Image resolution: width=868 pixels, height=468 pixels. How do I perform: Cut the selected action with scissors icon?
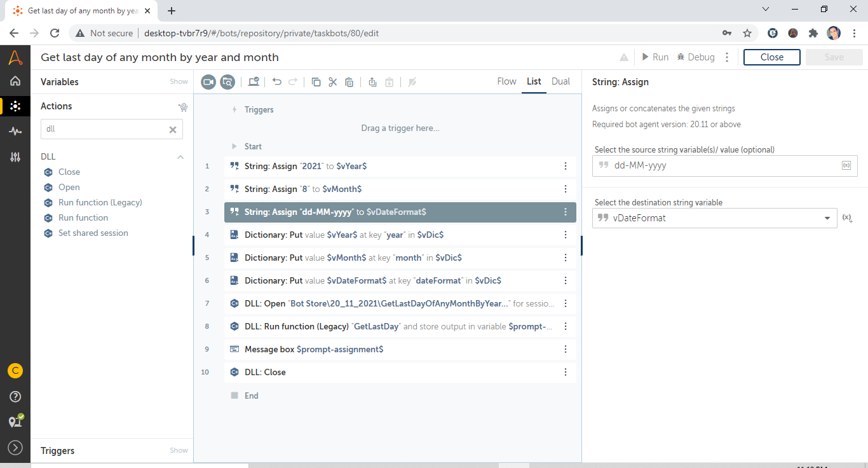(332, 82)
